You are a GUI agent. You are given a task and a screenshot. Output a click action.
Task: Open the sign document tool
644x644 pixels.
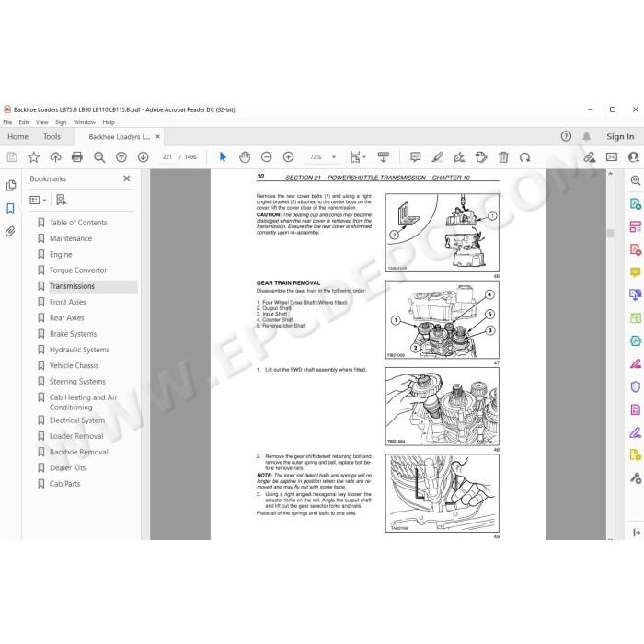[x=459, y=157]
